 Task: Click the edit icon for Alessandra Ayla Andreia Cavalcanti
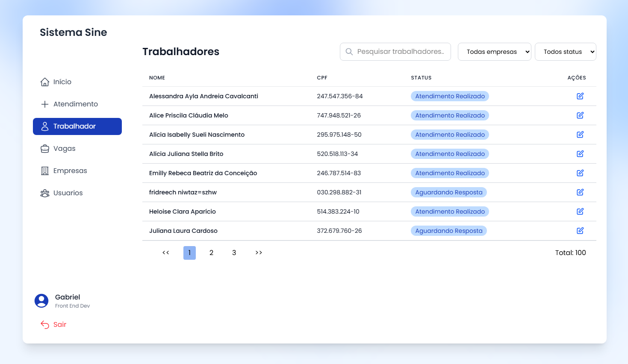point(580,96)
